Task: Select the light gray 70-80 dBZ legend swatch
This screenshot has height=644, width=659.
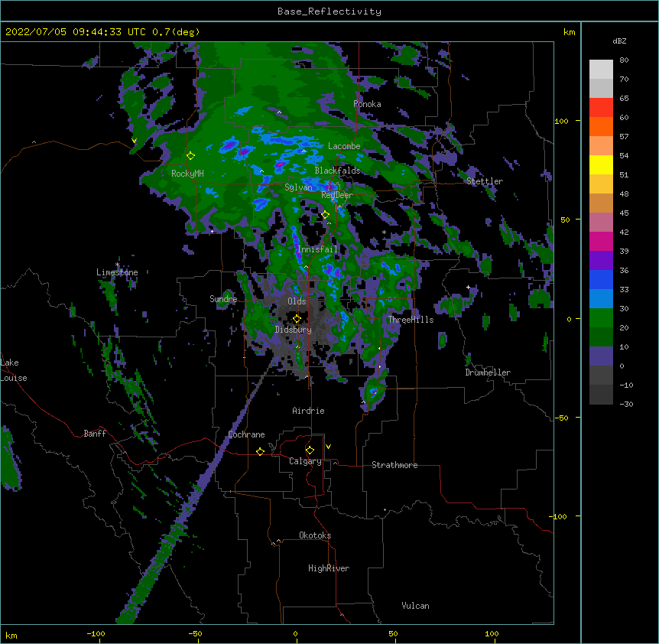Action: [601, 70]
